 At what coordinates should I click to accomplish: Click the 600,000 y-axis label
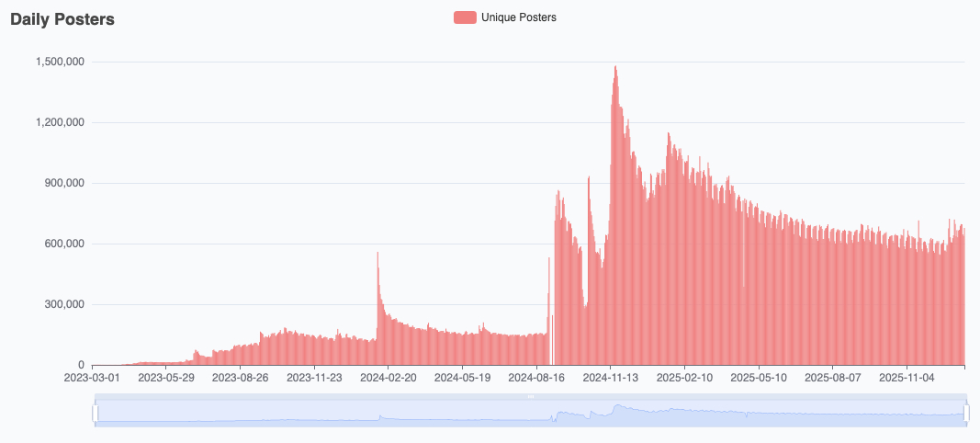[64, 244]
